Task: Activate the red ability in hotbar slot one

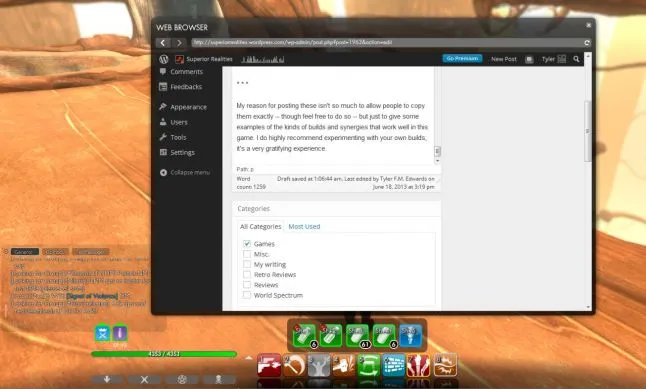Action: [x=269, y=365]
